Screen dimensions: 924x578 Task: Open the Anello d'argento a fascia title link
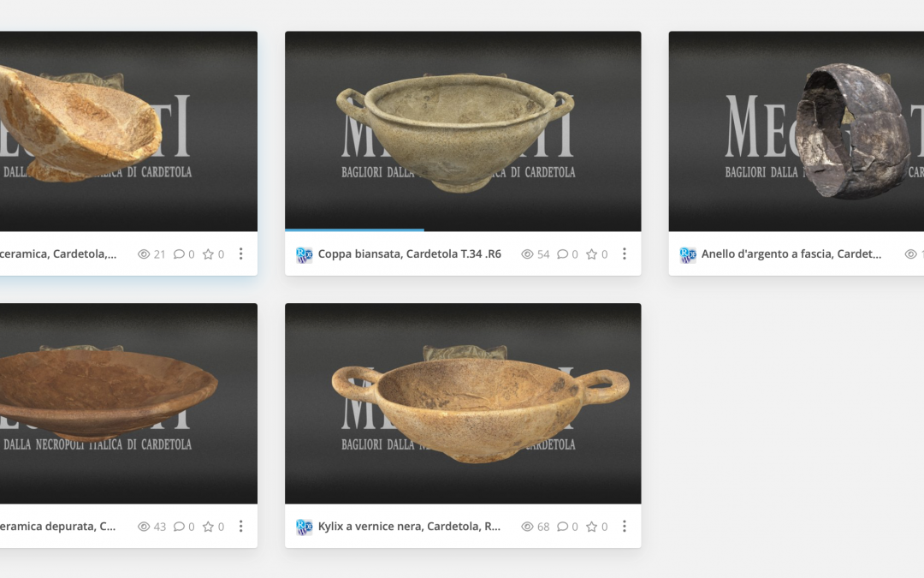tap(791, 254)
